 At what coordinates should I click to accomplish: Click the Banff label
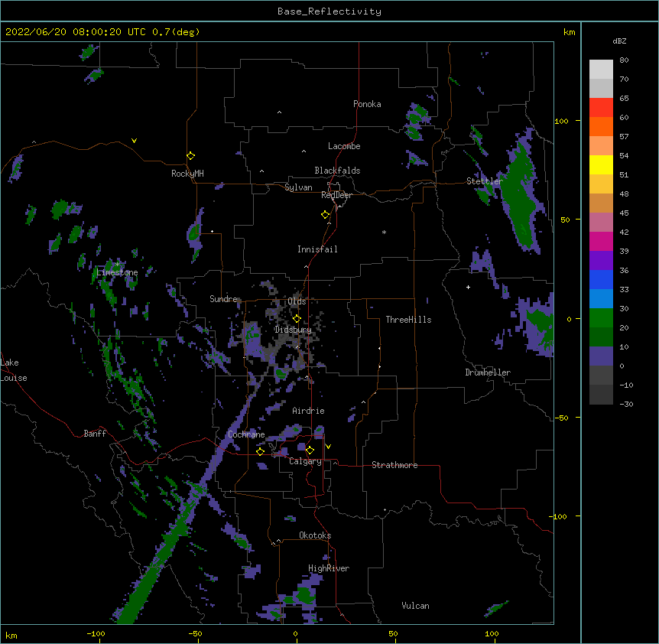(95, 434)
